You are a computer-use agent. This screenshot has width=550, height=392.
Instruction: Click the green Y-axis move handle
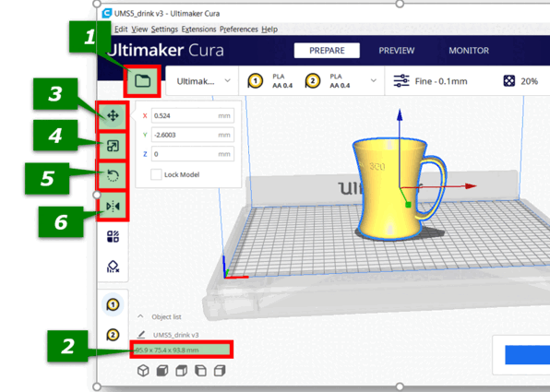[x=408, y=205]
